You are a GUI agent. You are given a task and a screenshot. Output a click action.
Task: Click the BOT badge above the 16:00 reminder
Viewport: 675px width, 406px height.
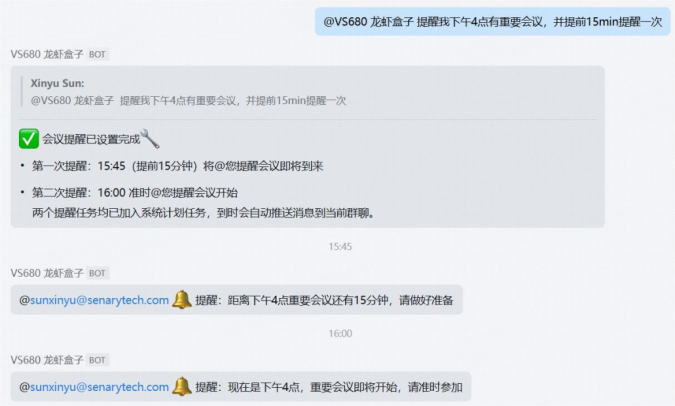[x=97, y=360]
